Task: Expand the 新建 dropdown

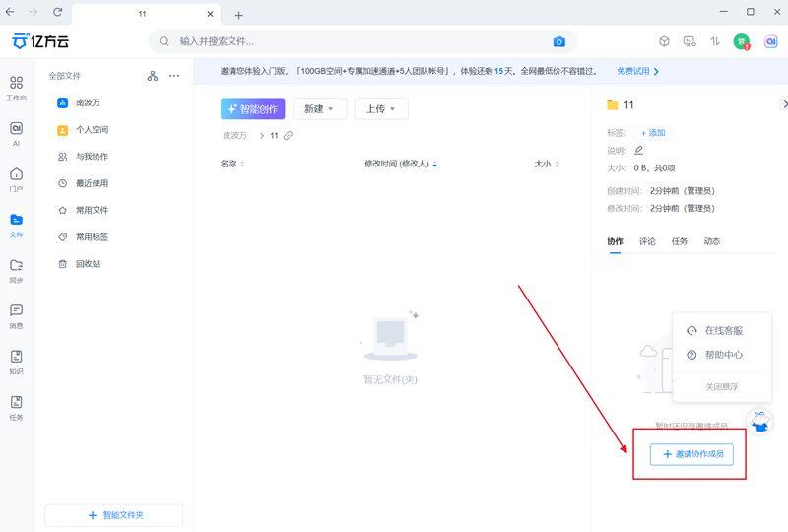Action: [319, 109]
